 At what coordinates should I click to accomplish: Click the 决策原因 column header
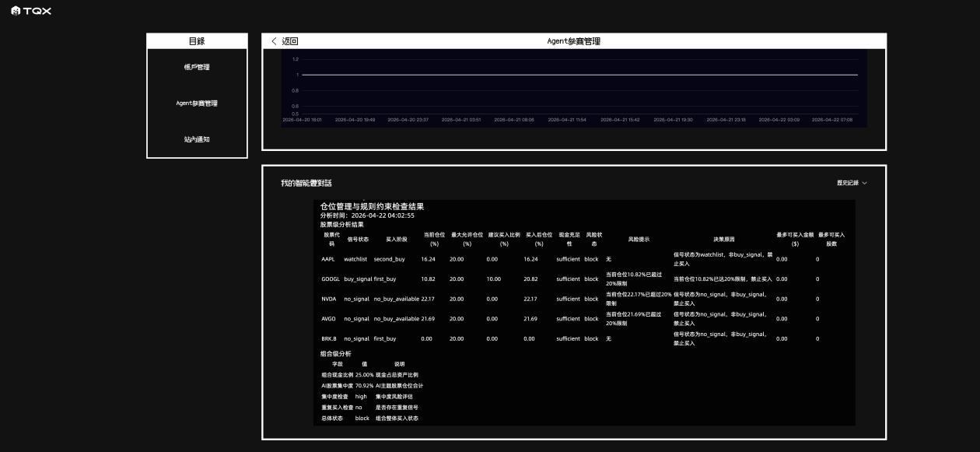pyautogui.click(x=723, y=239)
